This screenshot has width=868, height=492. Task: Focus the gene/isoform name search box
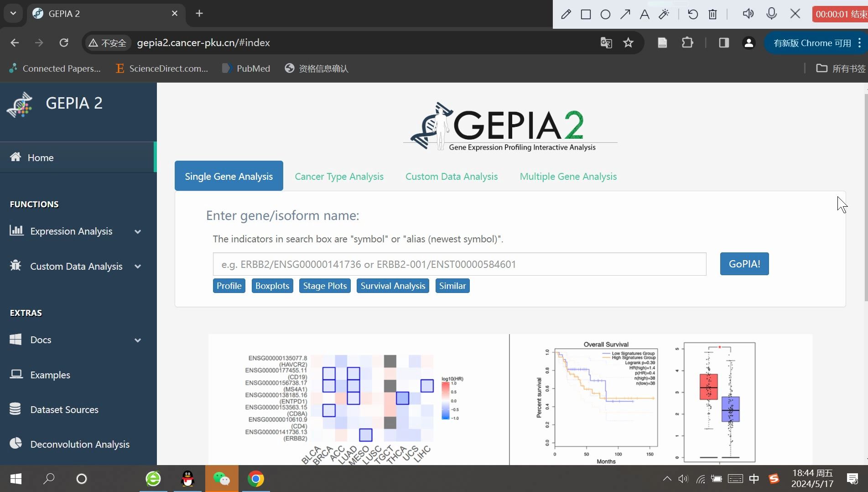tap(459, 264)
